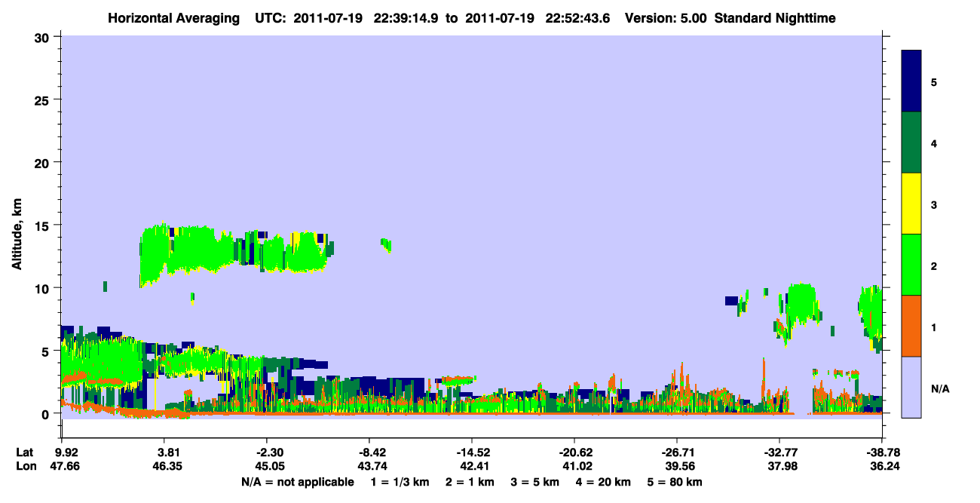Click longitude value 37.98

click(782, 466)
